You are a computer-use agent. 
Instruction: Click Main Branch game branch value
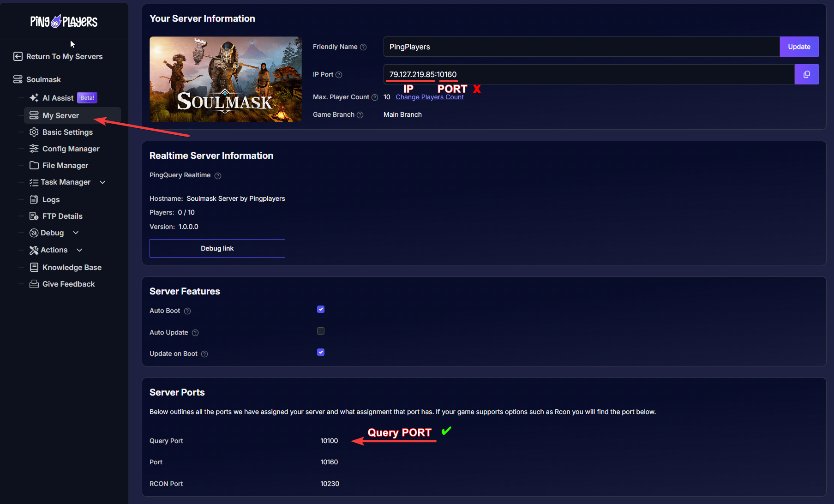pos(402,114)
